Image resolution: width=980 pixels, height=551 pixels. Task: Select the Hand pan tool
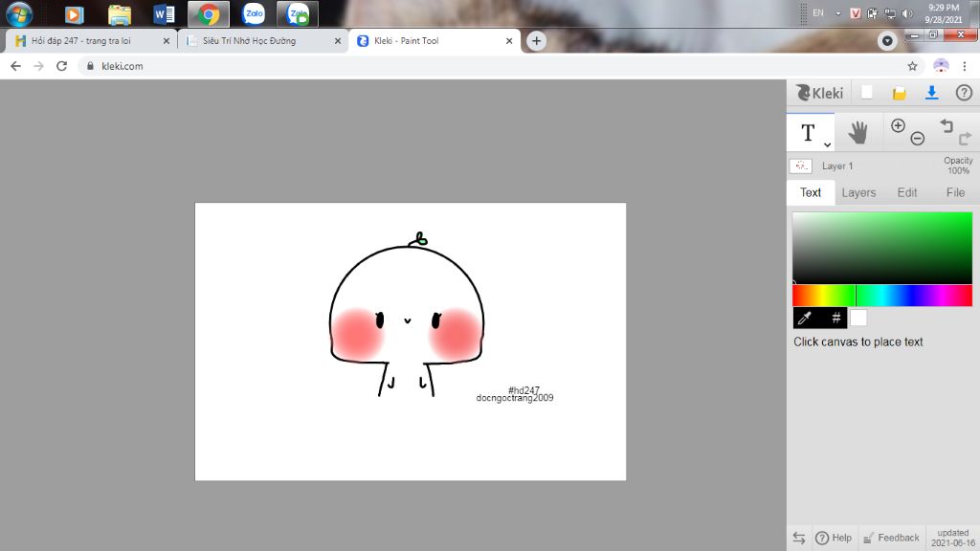(858, 132)
